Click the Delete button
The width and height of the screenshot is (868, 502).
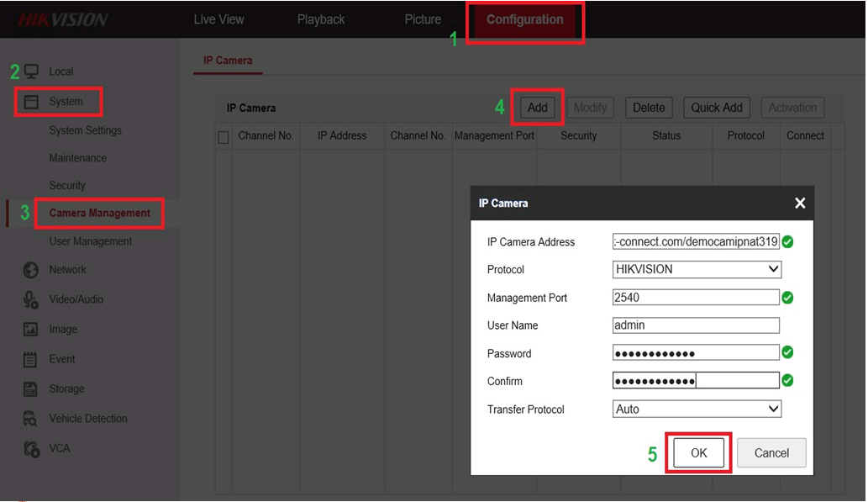pos(649,108)
